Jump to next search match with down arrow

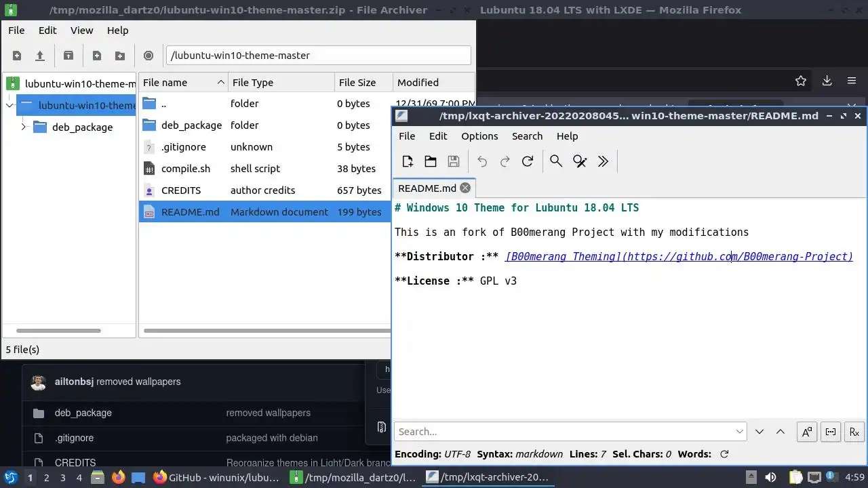759,432
